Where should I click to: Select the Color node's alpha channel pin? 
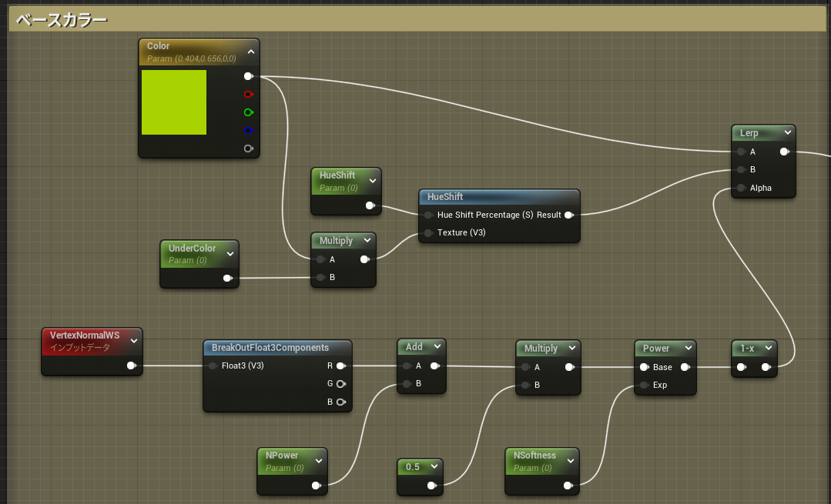point(249,149)
